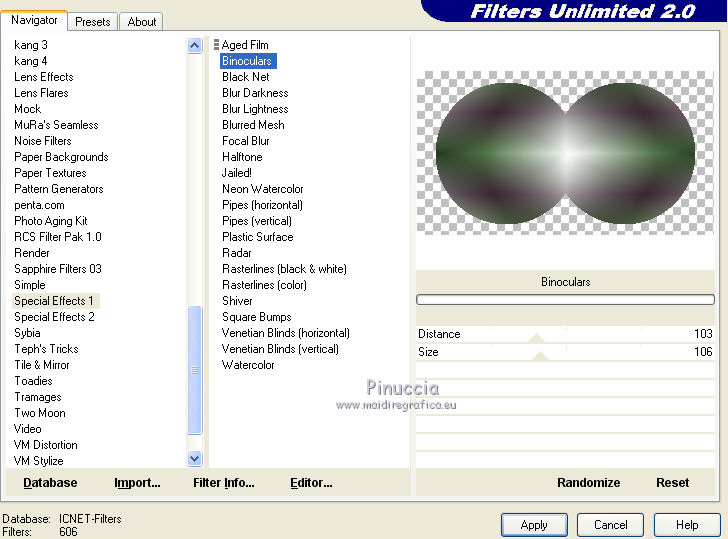The image size is (728, 539).
Task: Switch to the Presets tab
Action: click(x=93, y=21)
